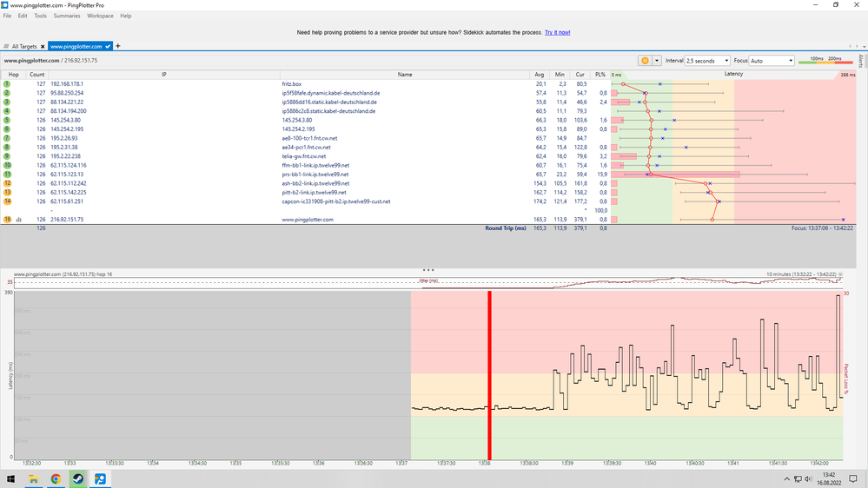Click the Min column header
The image size is (868, 488).
tap(560, 75)
